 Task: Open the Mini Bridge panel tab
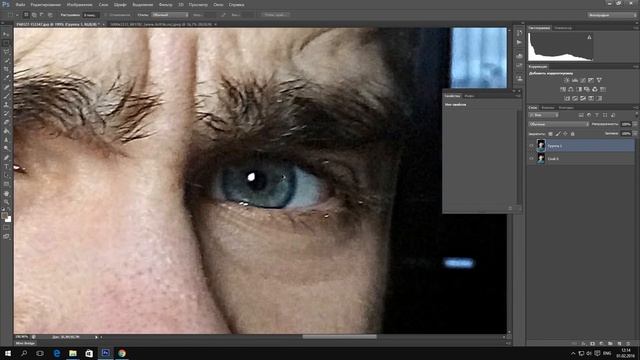25,343
